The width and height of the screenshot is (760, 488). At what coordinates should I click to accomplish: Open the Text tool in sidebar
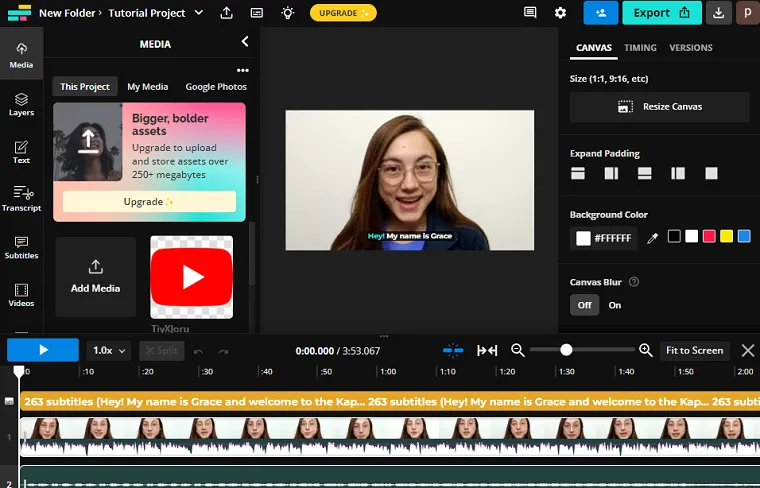21,152
